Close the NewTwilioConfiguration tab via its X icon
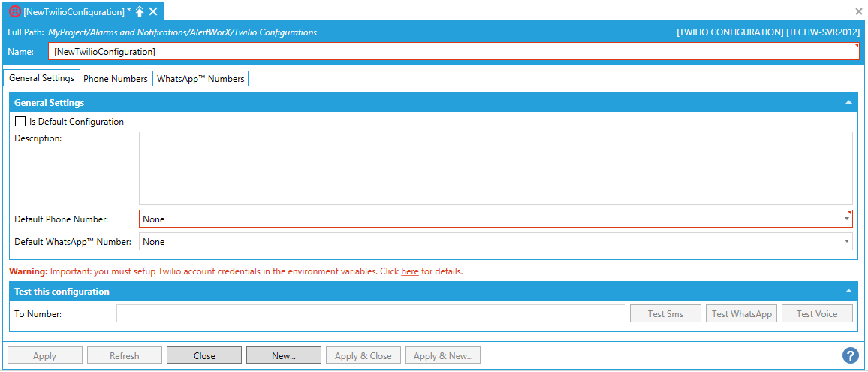Image resolution: width=868 pixels, height=372 pixels. (153, 11)
